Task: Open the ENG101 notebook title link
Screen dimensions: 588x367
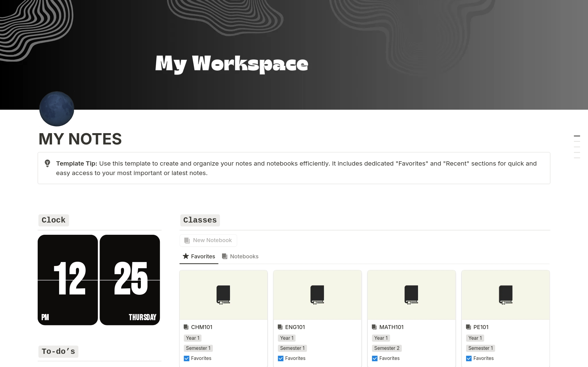Action: [295, 327]
